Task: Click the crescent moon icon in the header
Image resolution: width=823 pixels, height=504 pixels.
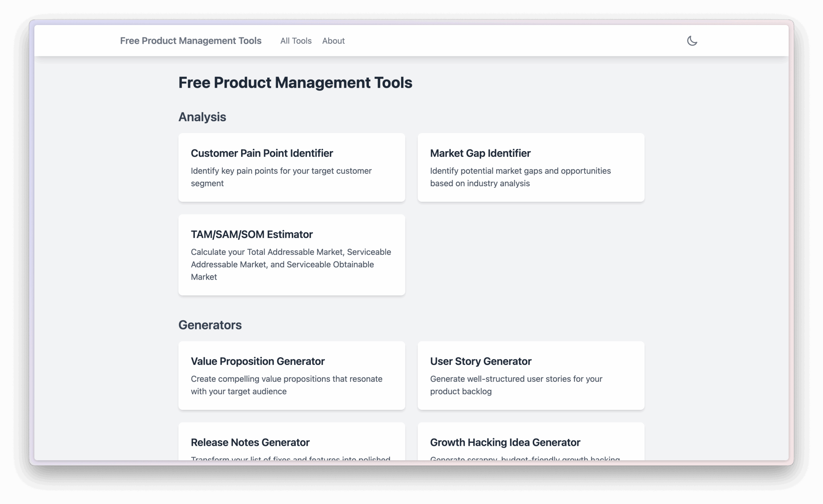Action: click(692, 41)
